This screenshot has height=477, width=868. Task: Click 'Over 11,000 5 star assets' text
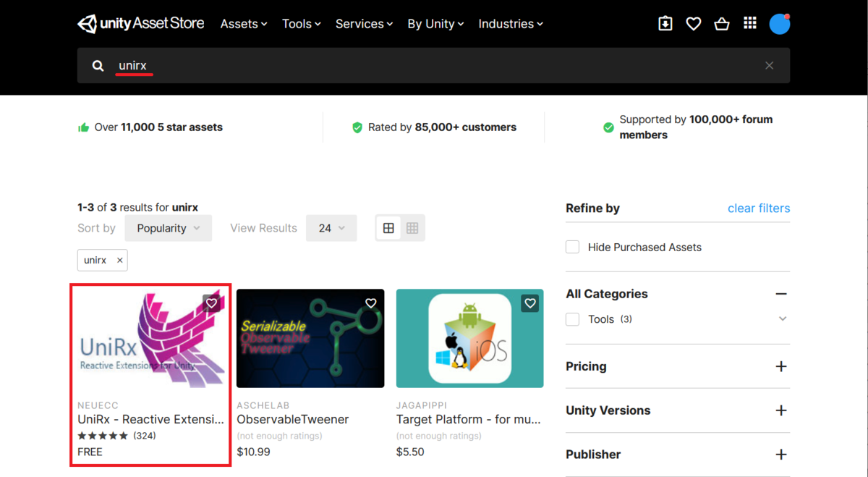(158, 127)
